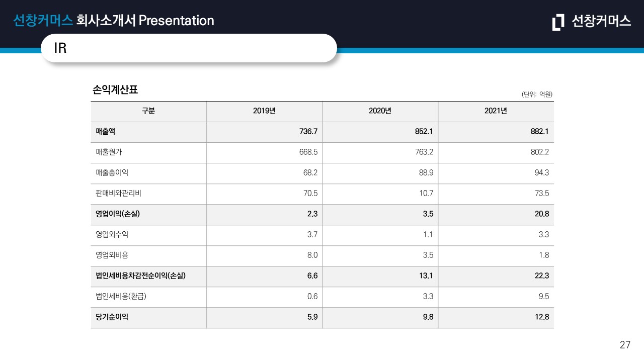Select the 668.5 매출원가 value
This screenshot has height=362, width=644.
[308, 152]
